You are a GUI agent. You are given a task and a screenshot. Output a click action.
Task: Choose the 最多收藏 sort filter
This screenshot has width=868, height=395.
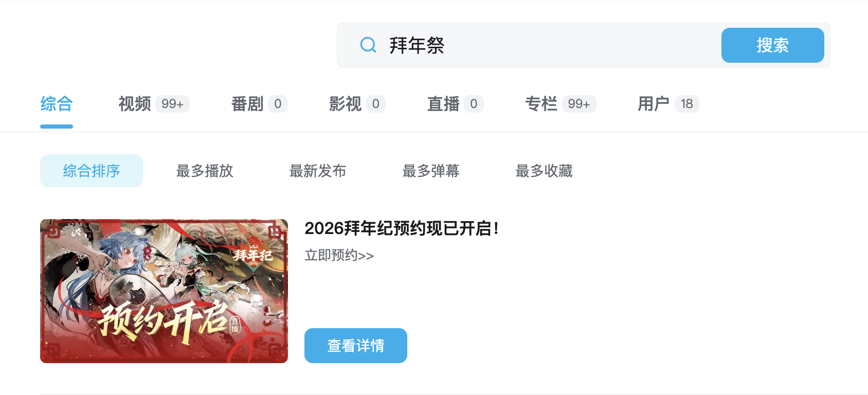[x=544, y=171]
